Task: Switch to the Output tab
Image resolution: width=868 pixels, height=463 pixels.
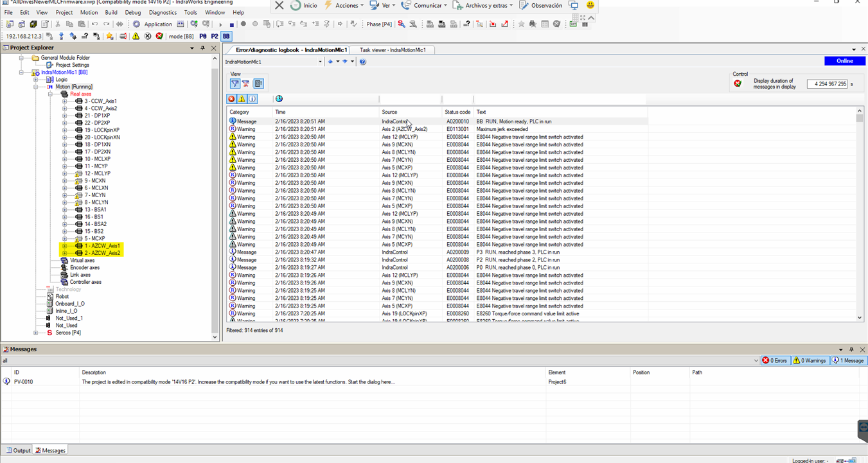Action: click(x=17, y=450)
